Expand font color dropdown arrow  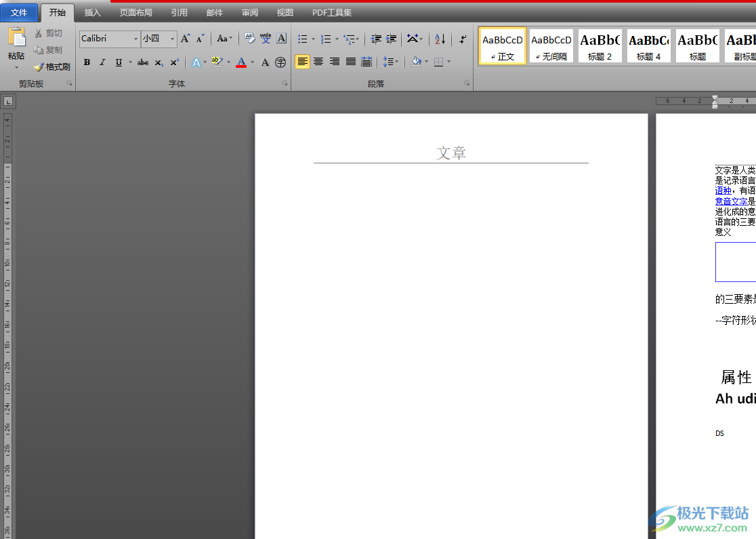252,62
